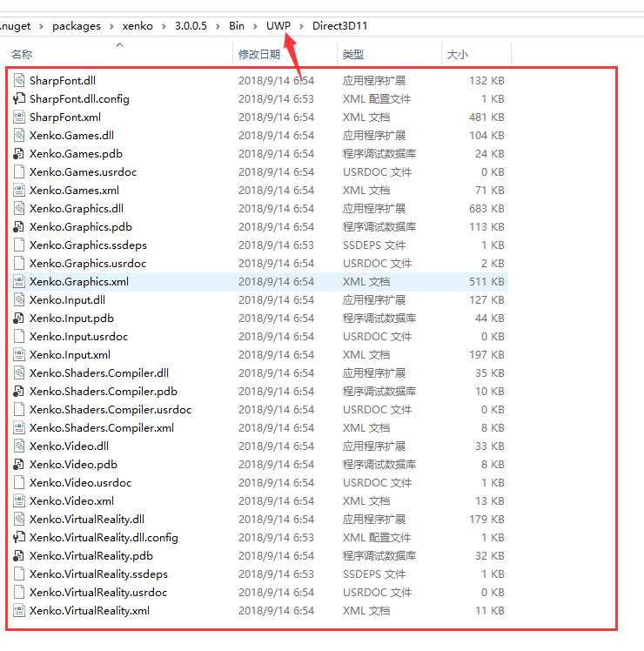
Task: Click the 197 KB size of Xenko.Input.xml
Action: click(486, 354)
